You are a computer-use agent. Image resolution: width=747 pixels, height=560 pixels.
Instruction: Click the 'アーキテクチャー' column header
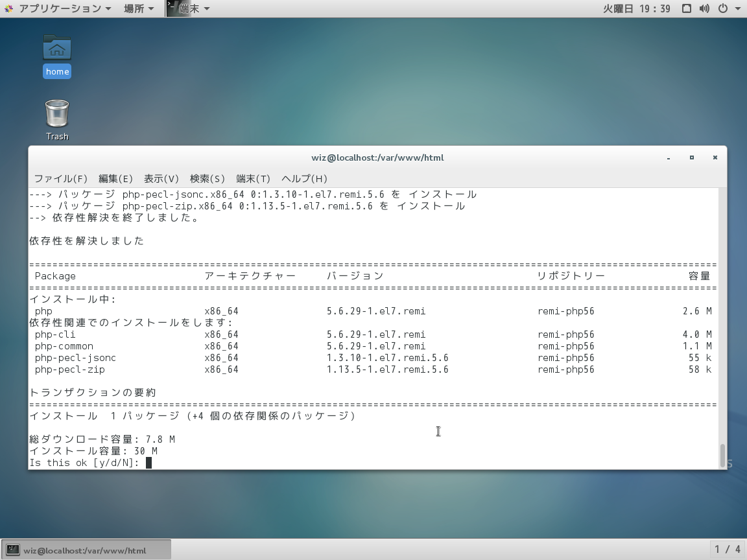pyautogui.click(x=250, y=275)
